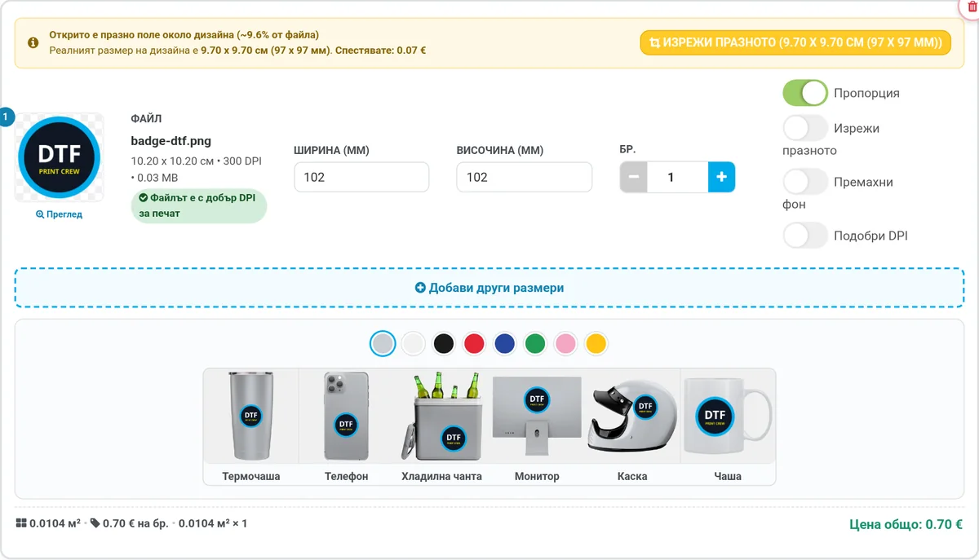Select the green color swatch

click(535, 344)
